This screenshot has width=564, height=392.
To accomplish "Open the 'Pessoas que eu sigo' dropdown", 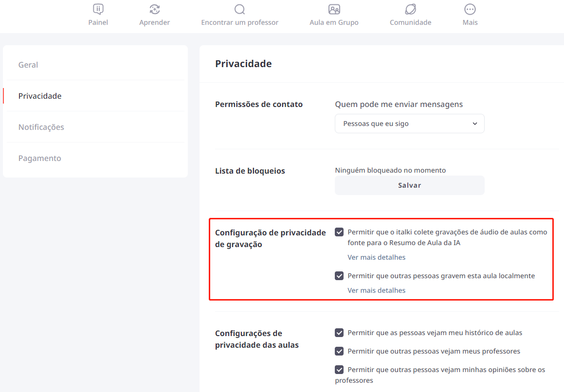I will coord(410,124).
